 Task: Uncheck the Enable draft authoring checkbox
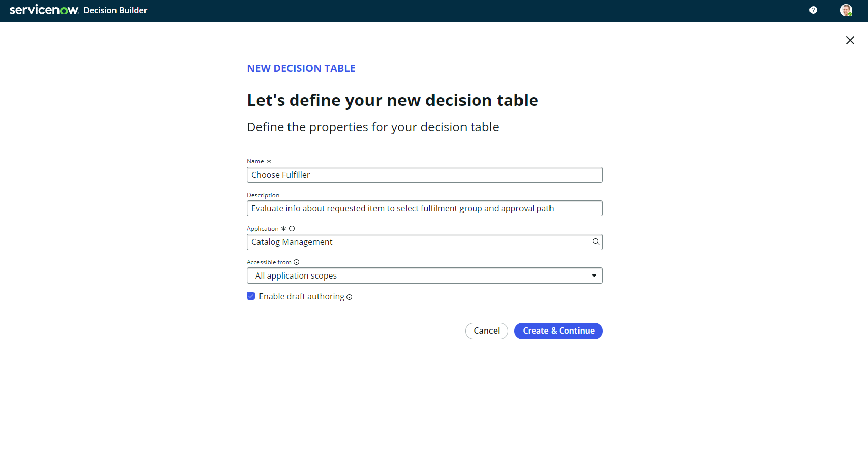point(251,296)
